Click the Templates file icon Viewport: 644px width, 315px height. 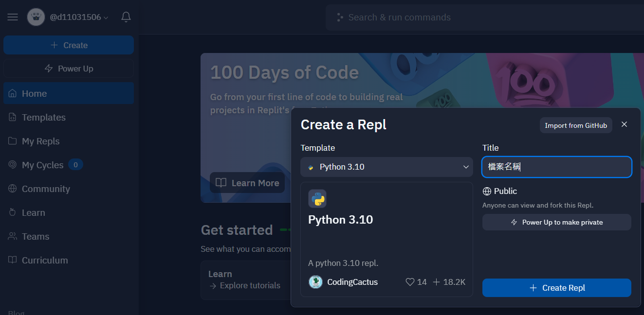pos(13,117)
